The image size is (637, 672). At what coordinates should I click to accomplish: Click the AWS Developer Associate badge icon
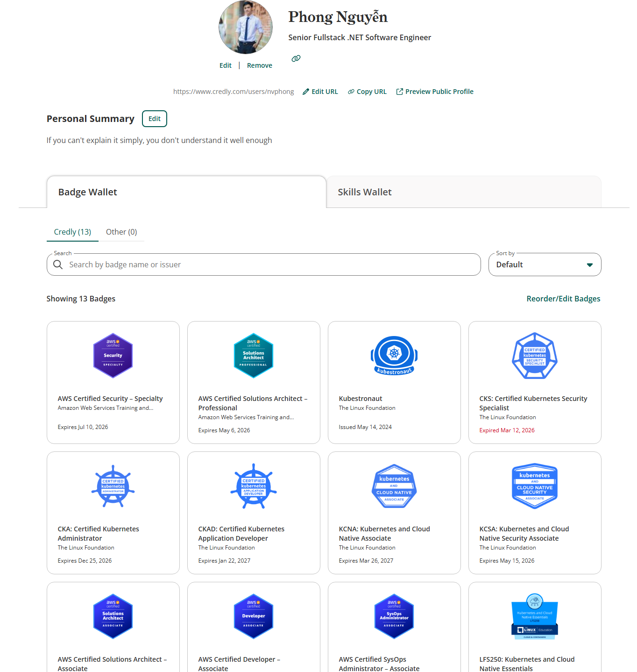coord(254,616)
